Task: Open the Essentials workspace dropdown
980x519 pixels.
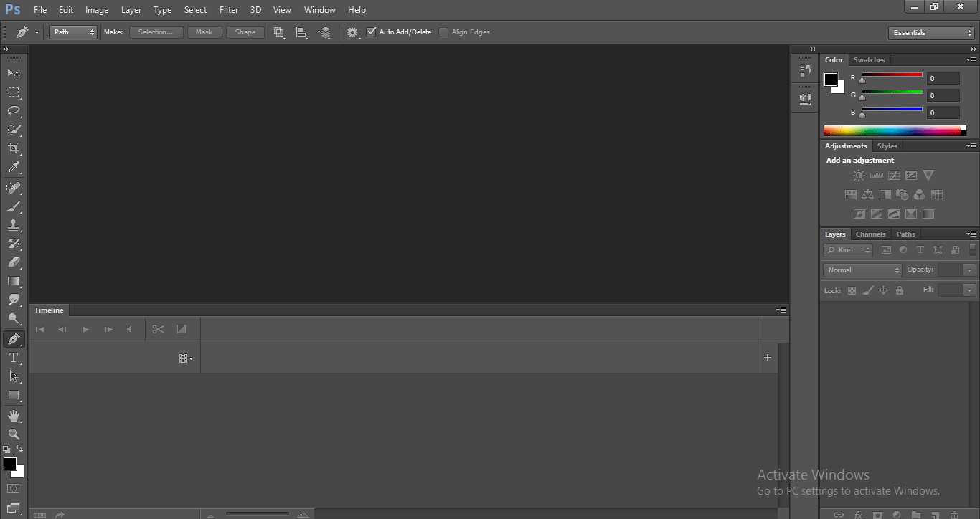Action: 930,33
